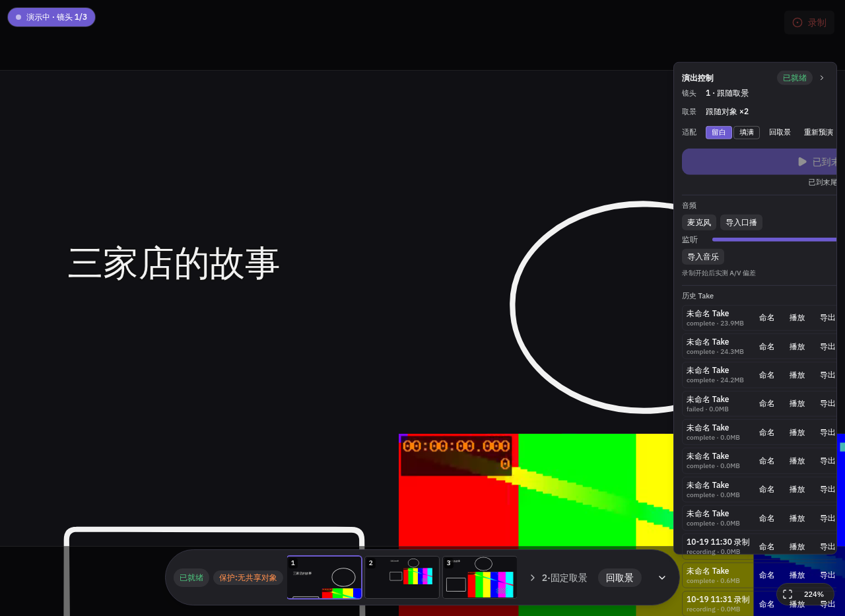
Task: Rename the 23.9MB take with 命名
Action: 766,318
